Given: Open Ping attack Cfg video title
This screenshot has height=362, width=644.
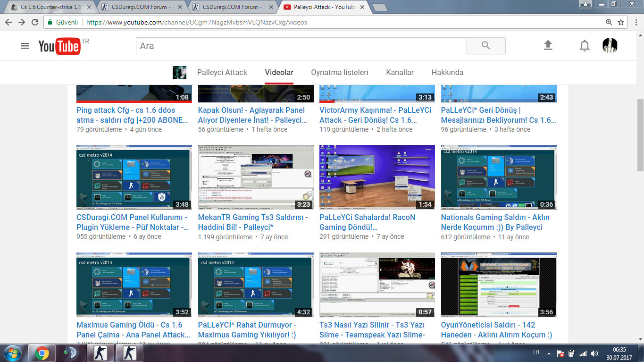Looking at the screenshot, I should click(x=133, y=115).
